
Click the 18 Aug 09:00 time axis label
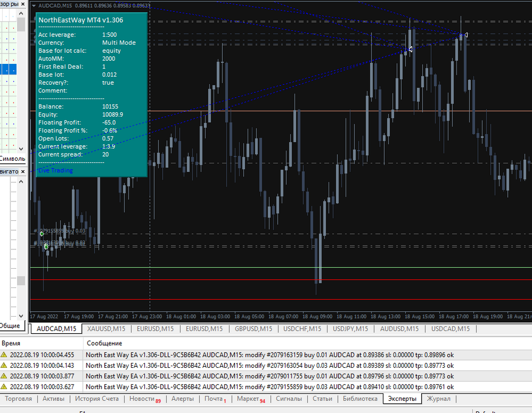317,317
